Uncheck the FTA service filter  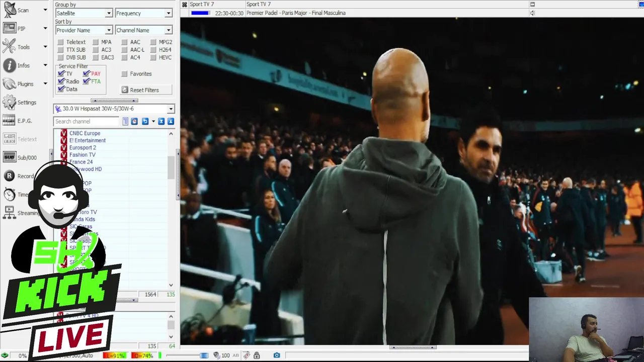(x=87, y=81)
